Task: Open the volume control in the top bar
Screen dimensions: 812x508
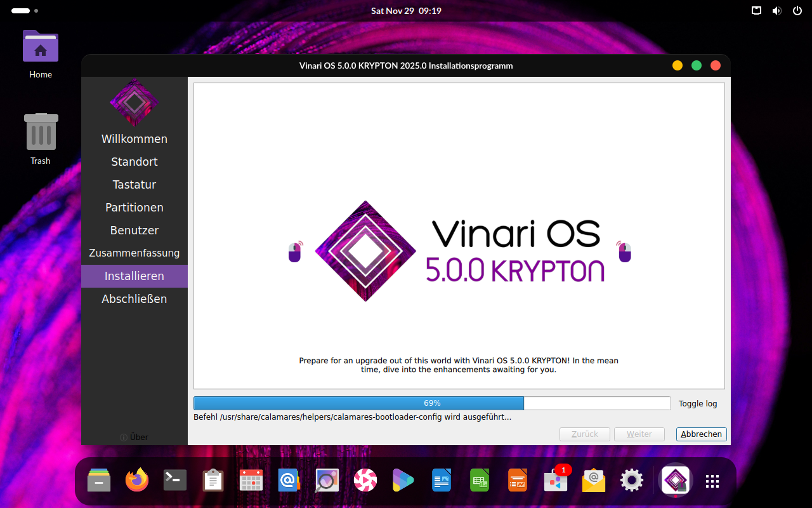Action: pyautogui.click(x=776, y=11)
